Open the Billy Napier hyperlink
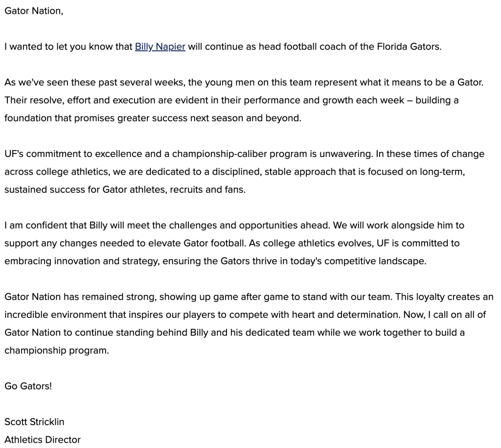 tap(160, 47)
